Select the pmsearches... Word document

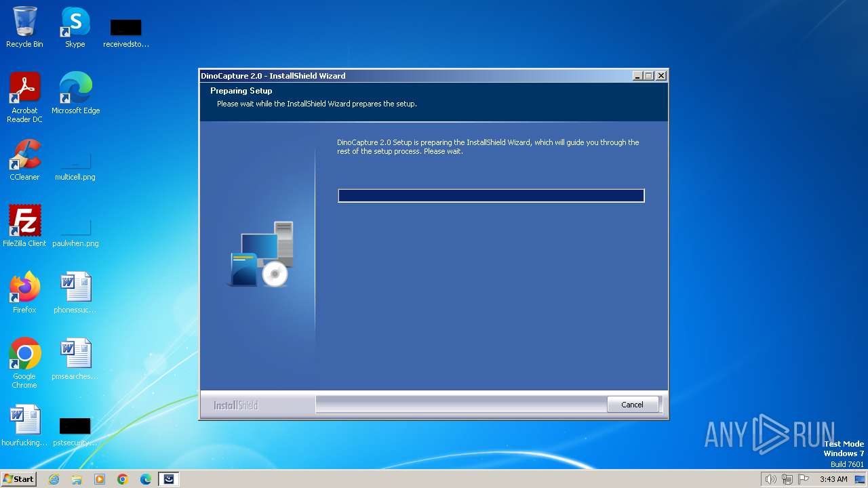pyautogui.click(x=75, y=359)
